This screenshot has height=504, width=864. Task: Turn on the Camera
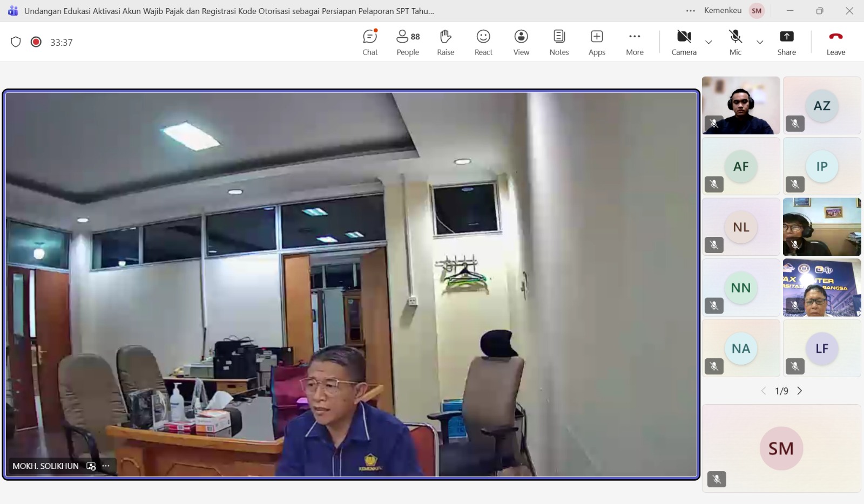pos(684,42)
